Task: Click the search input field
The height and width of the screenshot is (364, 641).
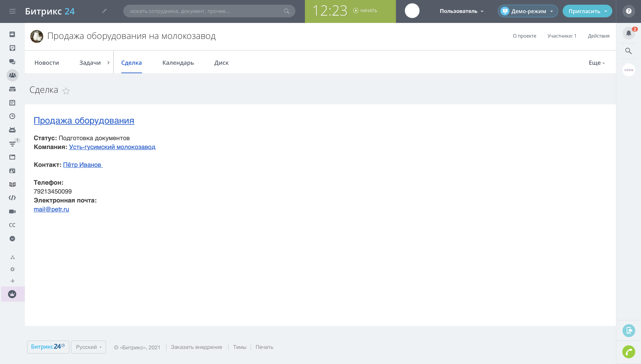Action: 205,11
